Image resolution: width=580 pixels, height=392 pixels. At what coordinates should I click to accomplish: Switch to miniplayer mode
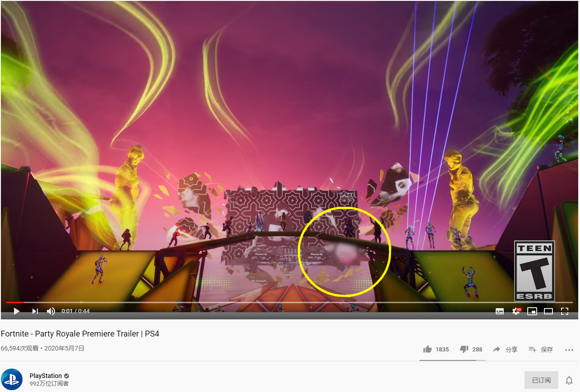532,311
